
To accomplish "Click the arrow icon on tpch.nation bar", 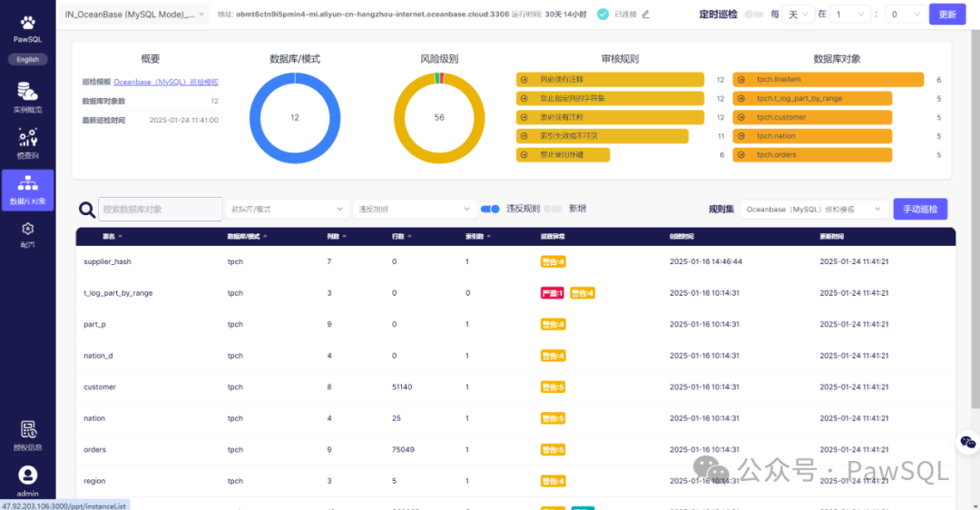I will [741, 136].
